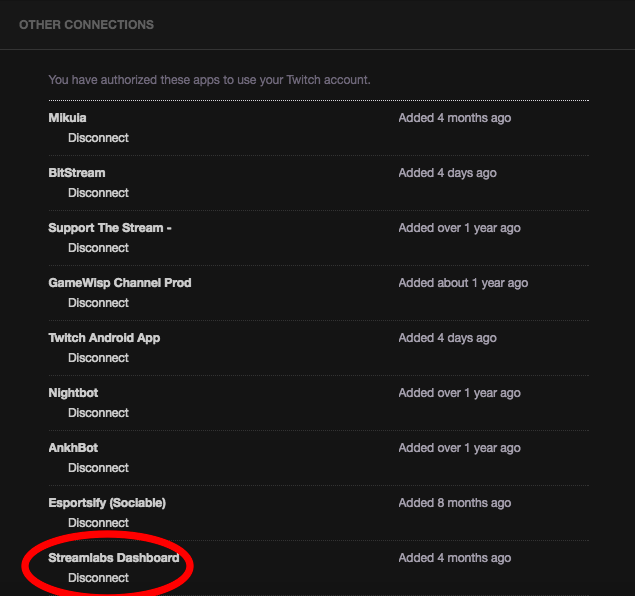Select the BitStream app name
The height and width of the screenshot is (596, 635).
coord(76,173)
